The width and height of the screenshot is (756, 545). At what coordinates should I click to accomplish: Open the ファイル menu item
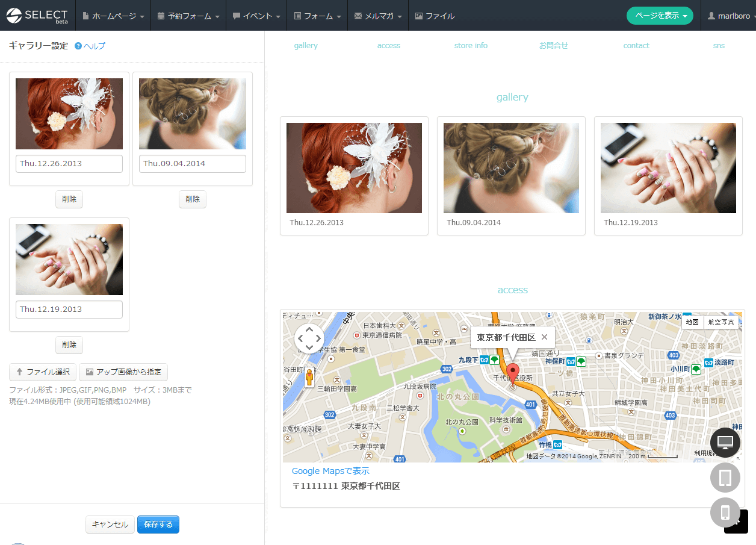(435, 16)
